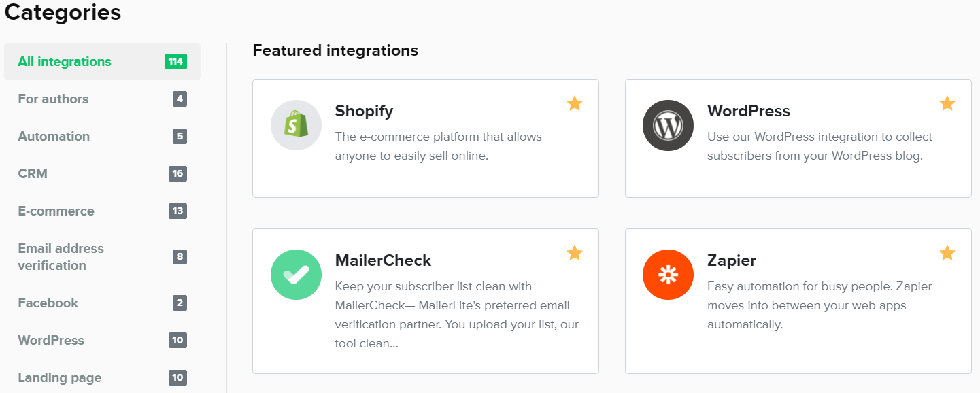The height and width of the screenshot is (393, 980).
Task: Click the star on the Zapier card
Action: (947, 253)
